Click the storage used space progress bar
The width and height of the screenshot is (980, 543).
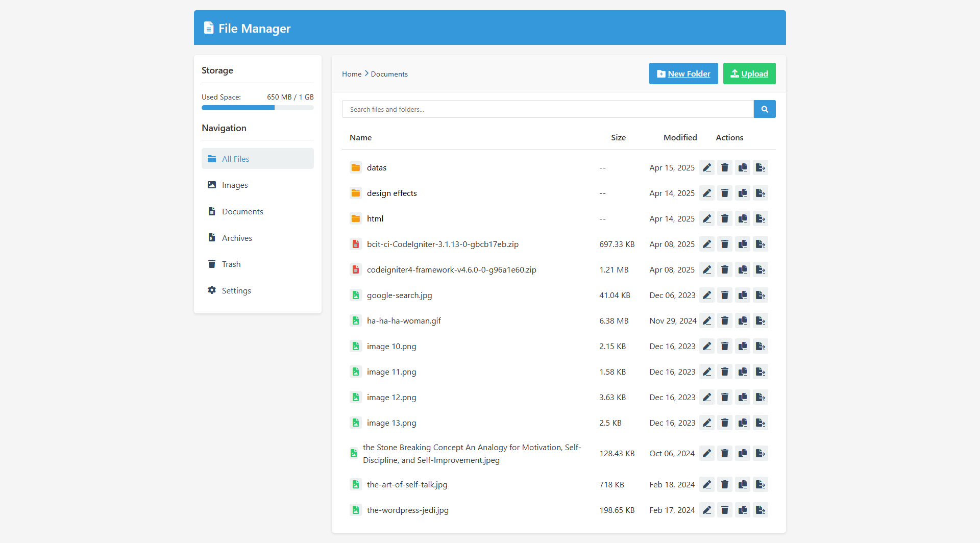click(257, 108)
